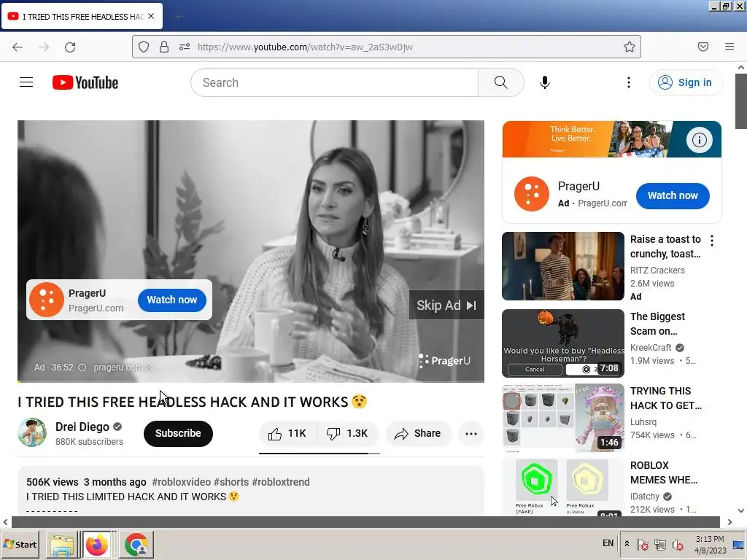The width and height of the screenshot is (747, 560).
Task: Click the EN language indicator
Action: (x=608, y=543)
